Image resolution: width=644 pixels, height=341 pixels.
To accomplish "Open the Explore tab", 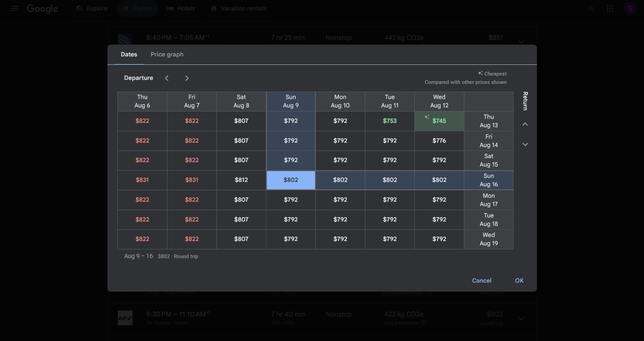I will [92, 9].
